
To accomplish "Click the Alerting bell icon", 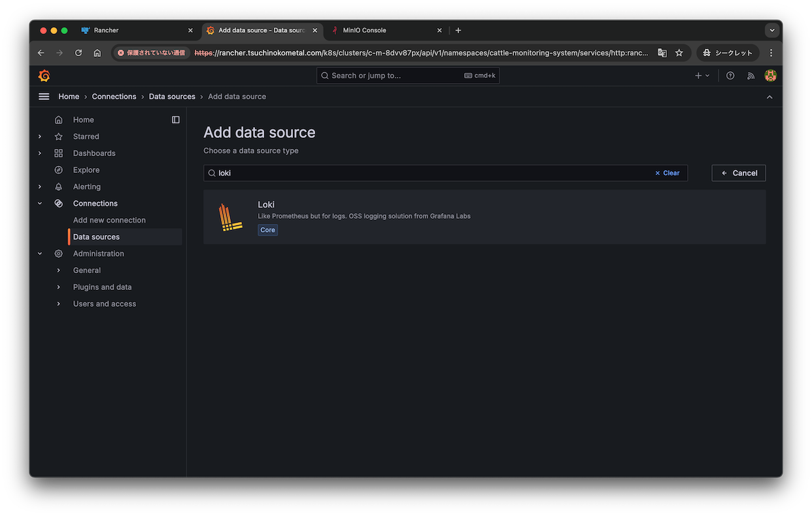I will coord(59,187).
